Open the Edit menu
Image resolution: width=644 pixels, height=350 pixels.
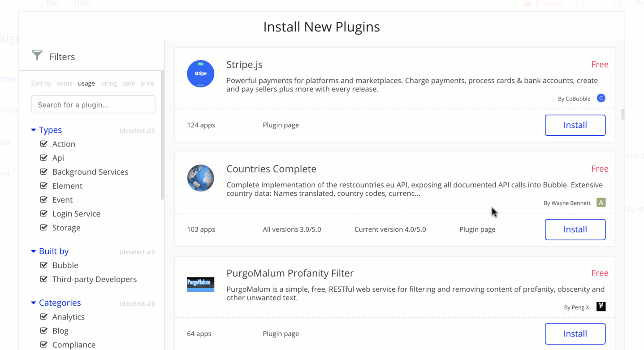point(52,3)
